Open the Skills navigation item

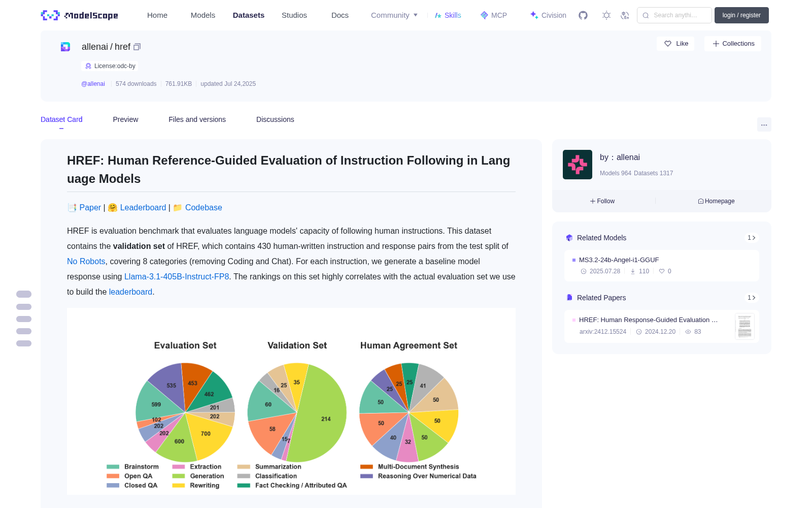pyautogui.click(x=448, y=15)
